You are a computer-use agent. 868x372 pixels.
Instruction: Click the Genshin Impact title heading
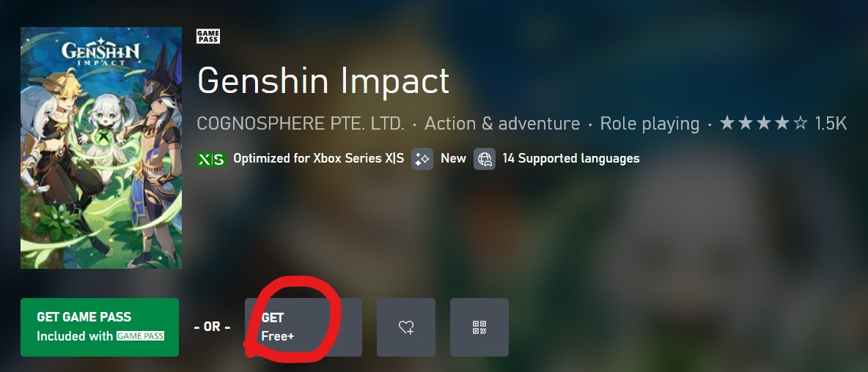point(323,81)
